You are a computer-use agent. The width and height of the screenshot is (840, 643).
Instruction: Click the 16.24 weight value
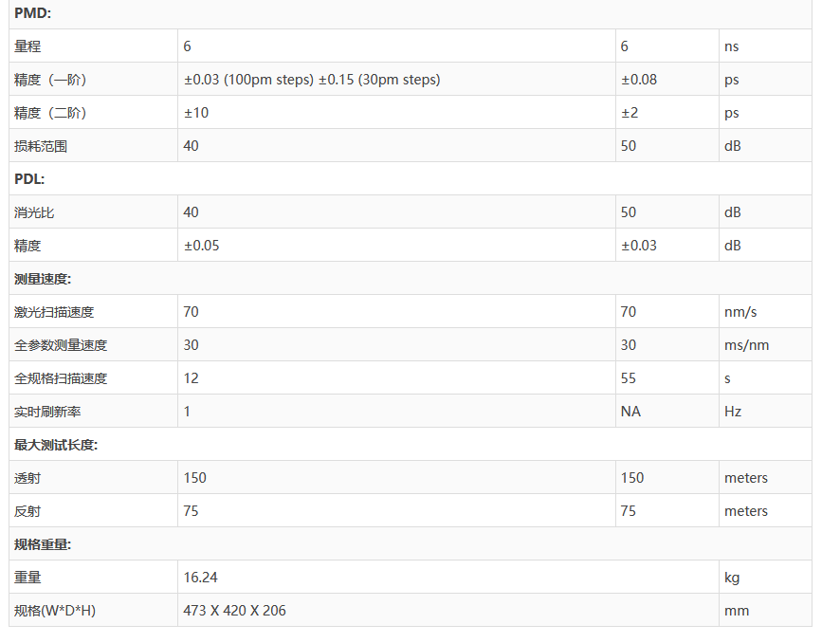point(200,578)
